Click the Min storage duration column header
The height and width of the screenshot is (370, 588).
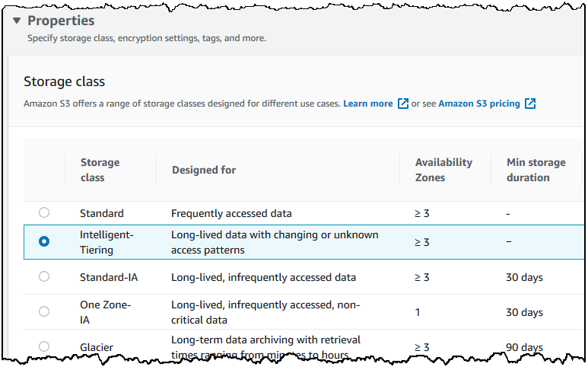click(536, 170)
